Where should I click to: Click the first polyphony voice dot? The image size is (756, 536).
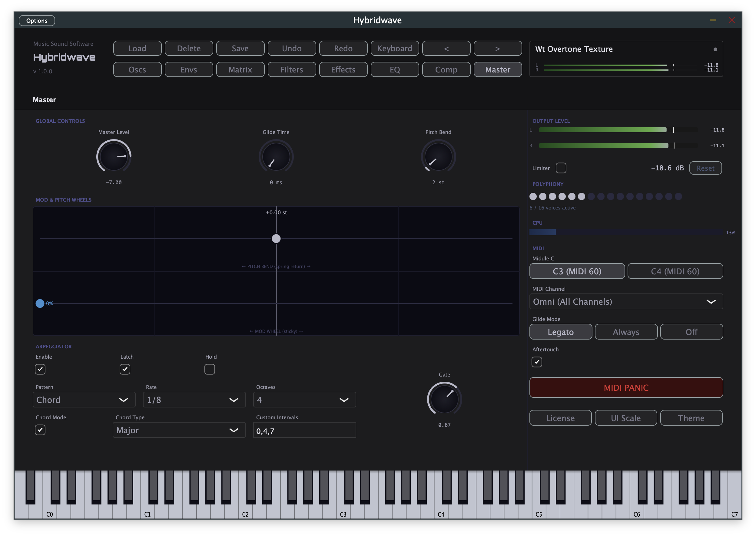pos(532,196)
